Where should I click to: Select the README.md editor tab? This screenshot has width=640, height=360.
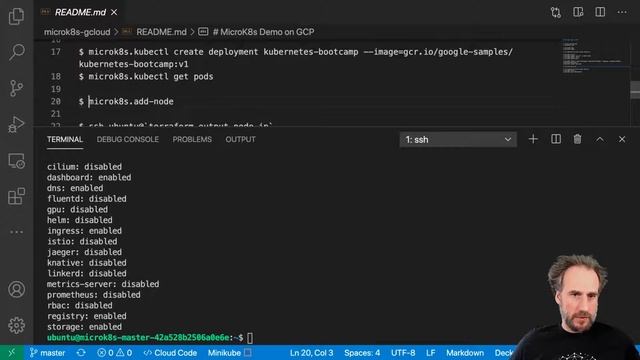pyautogui.click(x=80, y=12)
